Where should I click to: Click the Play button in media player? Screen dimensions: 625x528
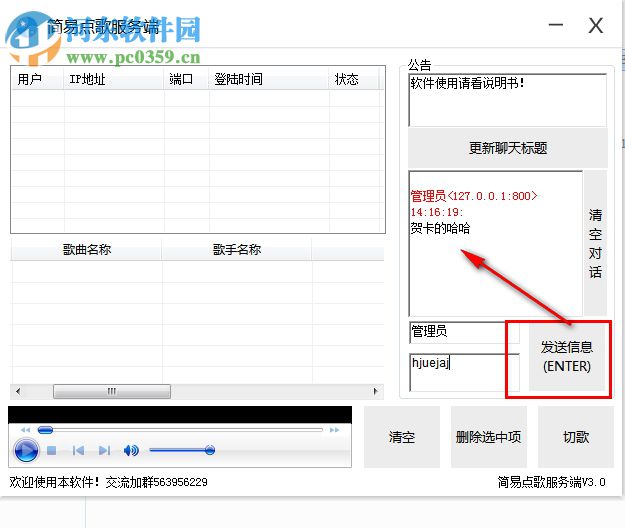coord(26,450)
